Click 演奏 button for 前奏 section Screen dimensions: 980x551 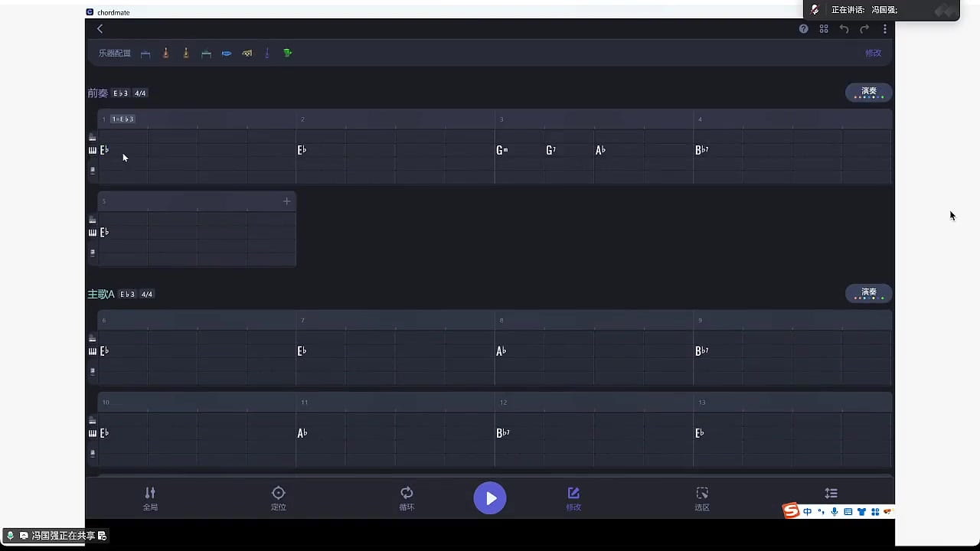[x=869, y=93]
